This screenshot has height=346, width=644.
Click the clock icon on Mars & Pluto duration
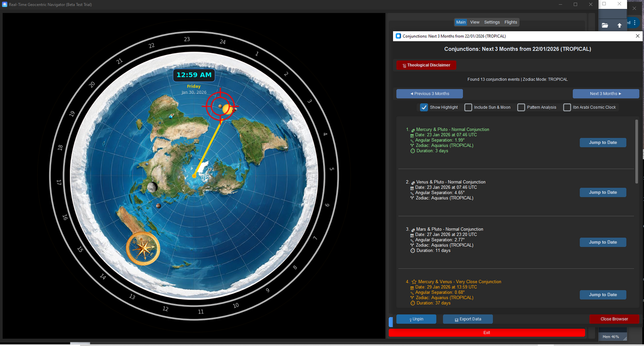[412, 250]
